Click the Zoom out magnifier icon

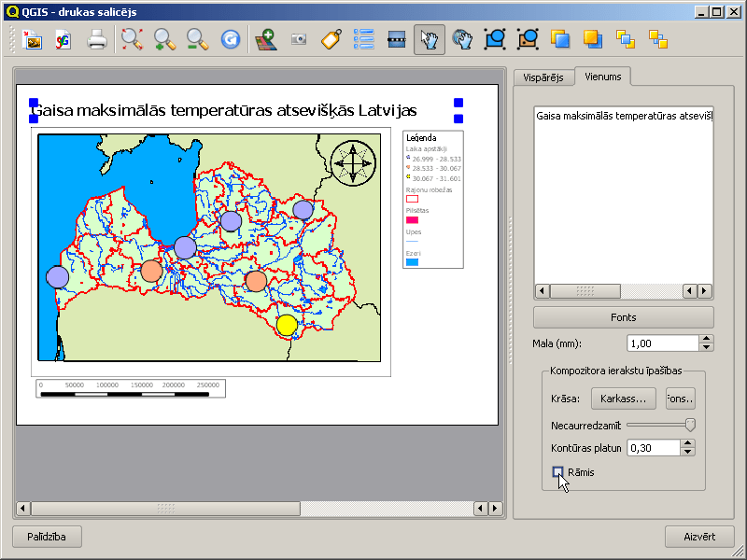[197, 39]
